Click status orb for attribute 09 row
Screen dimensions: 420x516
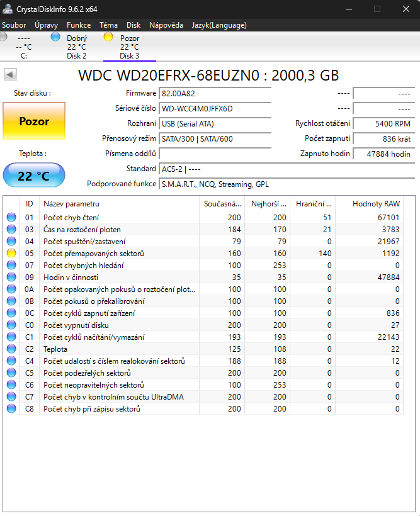pyautogui.click(x=11, y=277)
